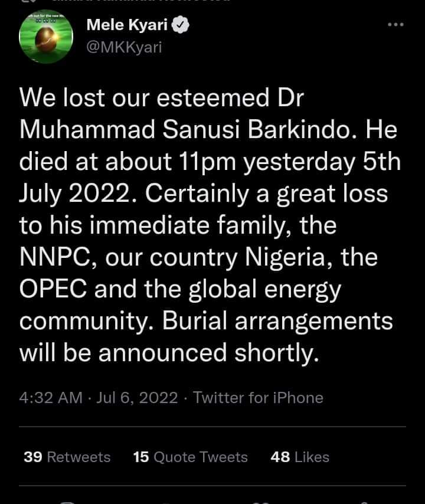Screen dimensions: 425x504
Task: Click the Jul 6, 2022 date
Action: 136,398
